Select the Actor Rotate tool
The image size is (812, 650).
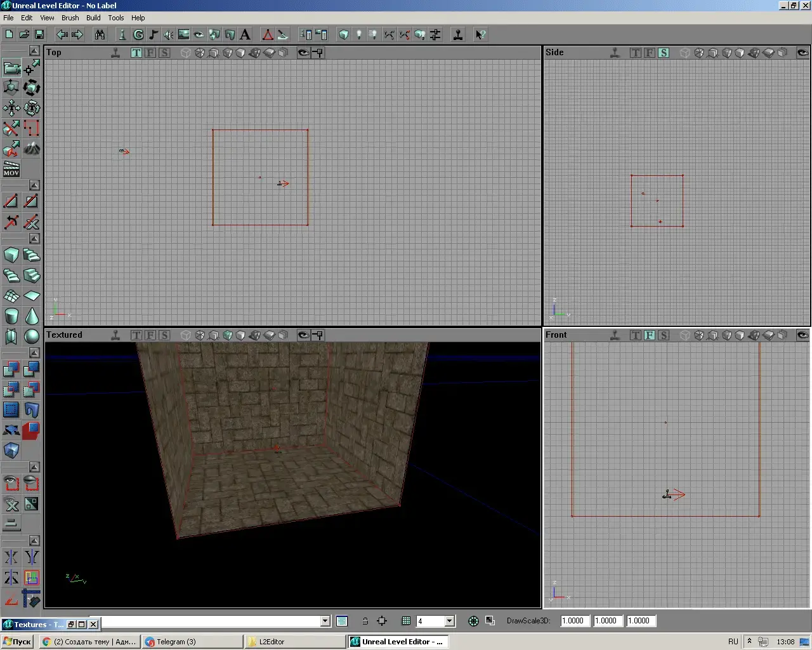pyautogui.click(x=32, y=88)
